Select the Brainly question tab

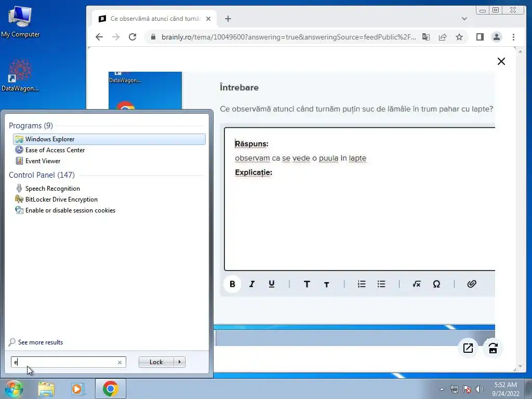(x=155, y=19)
